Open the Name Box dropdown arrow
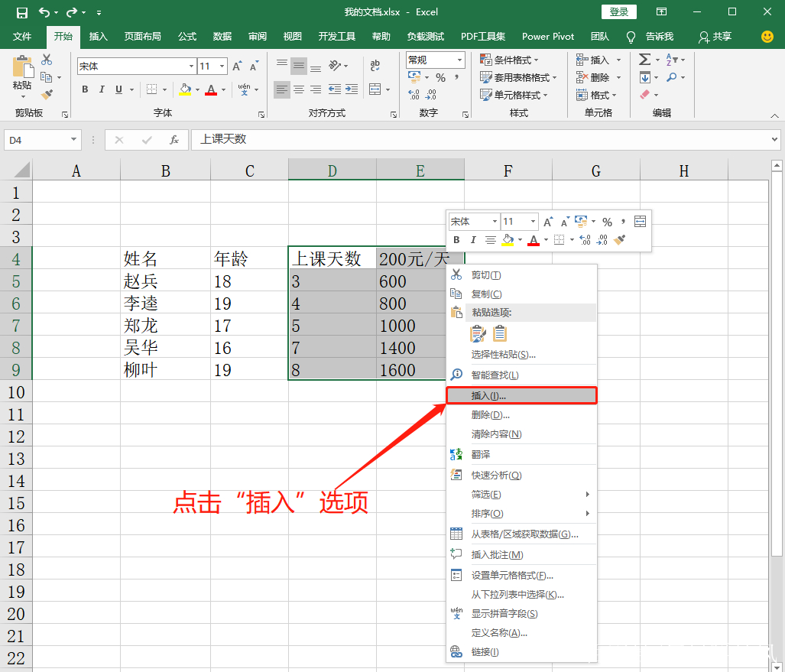 coord(73,140)
